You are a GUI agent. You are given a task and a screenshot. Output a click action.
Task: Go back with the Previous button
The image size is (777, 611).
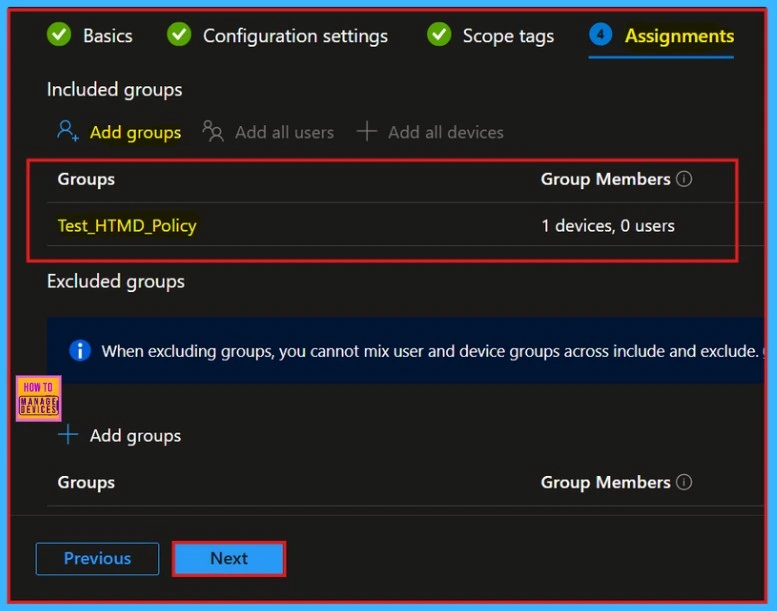coord(98,558)
